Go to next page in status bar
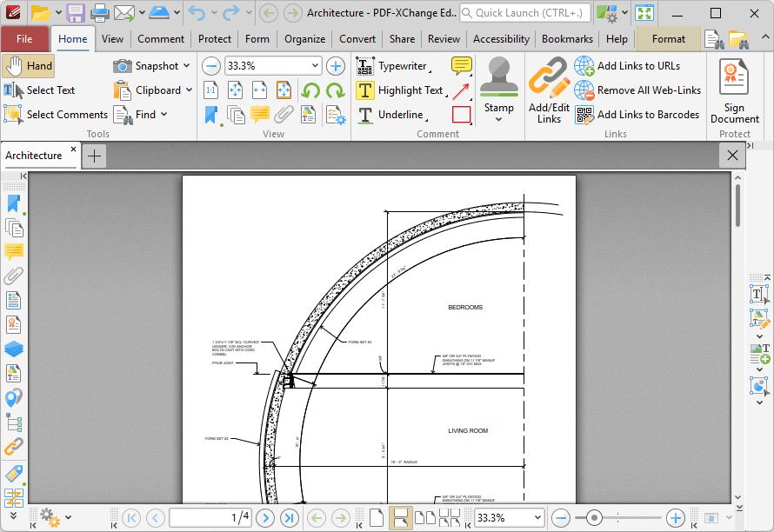 click(x=265, y=518)
